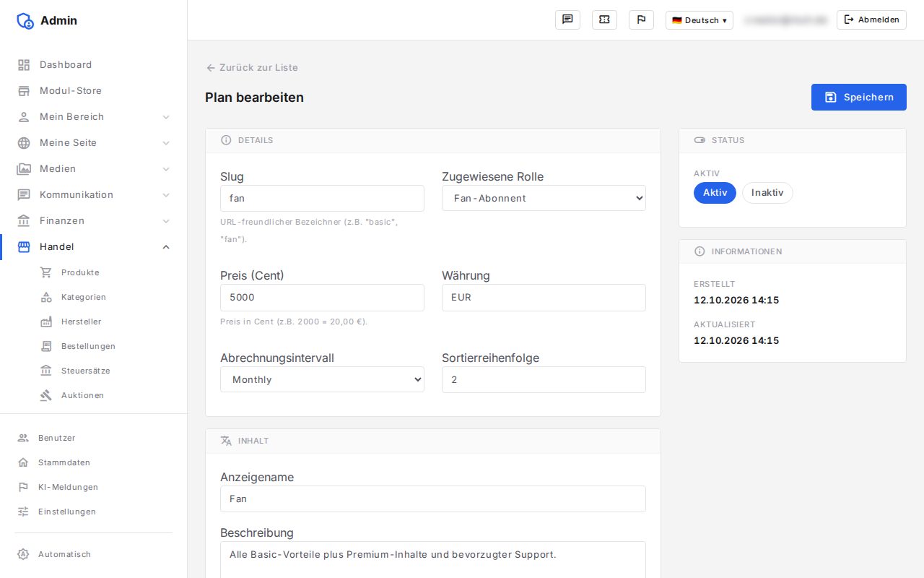Click the Admin shield logo

pyautogui.click(x=25, y=21)
